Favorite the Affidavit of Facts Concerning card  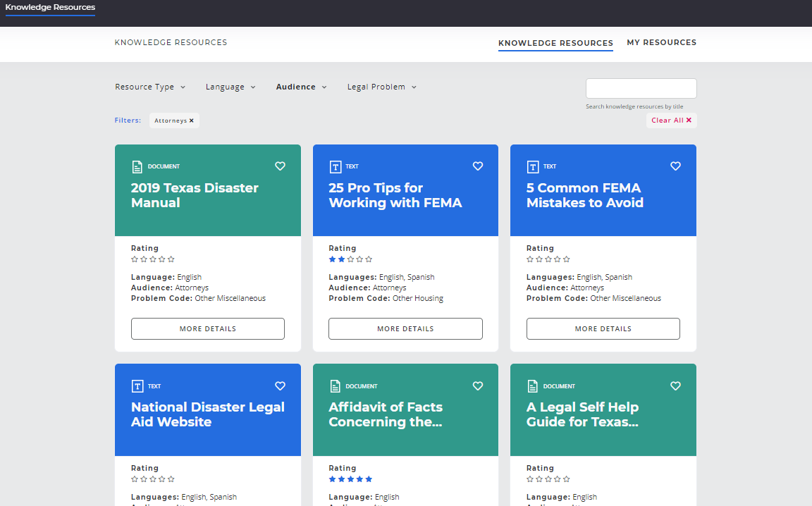point(478,386)
